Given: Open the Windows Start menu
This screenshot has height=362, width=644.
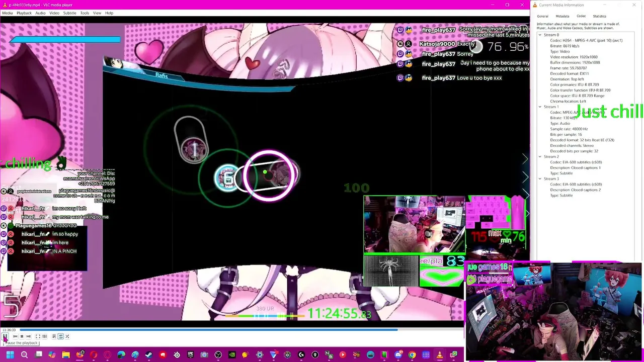Looking at the screenshot, I should coord(10,355).
